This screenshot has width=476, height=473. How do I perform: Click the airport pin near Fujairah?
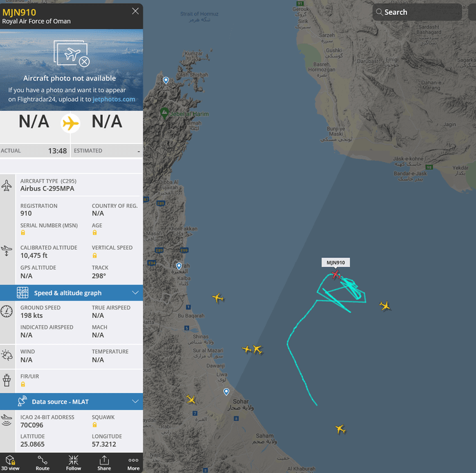coord(179,264)
